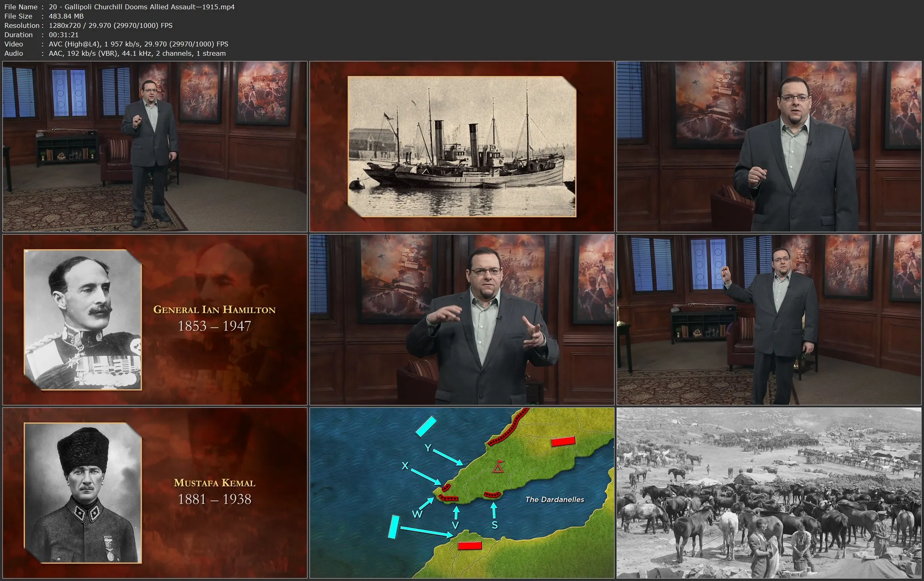Open the horses encampment photograph thumbnail

point(769,493)
